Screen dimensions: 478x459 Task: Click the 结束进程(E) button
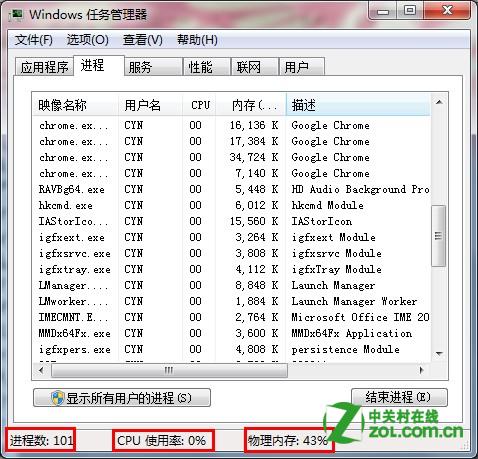click(399, 397)
